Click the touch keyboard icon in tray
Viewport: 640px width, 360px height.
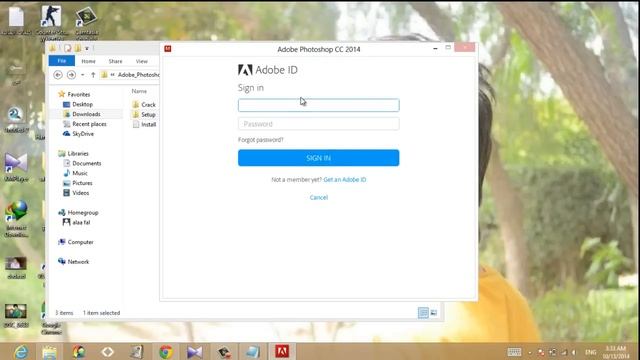[514, 352]
